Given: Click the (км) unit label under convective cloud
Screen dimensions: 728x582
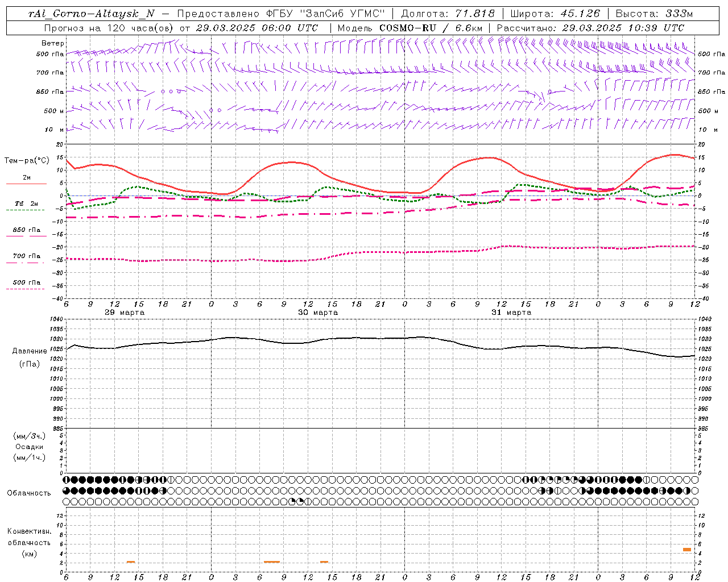Looking at the screenshot, I should [29, 554].
